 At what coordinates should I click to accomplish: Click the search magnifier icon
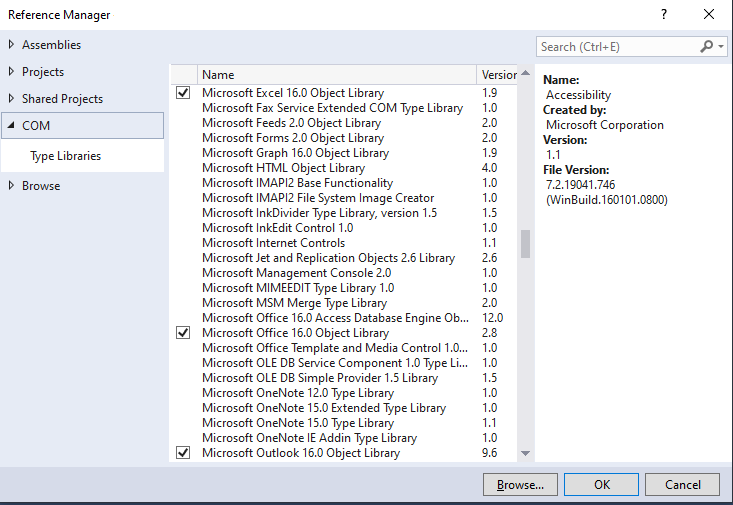(706, 46)
